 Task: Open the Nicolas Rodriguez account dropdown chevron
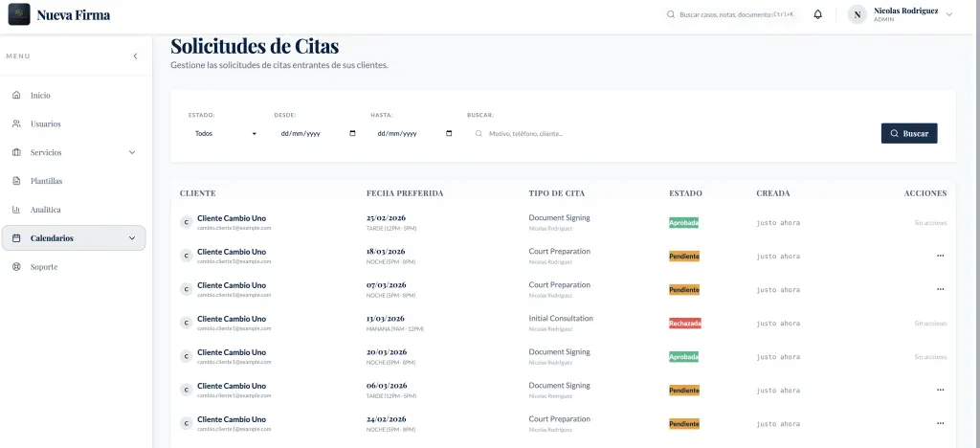point(949,14)
